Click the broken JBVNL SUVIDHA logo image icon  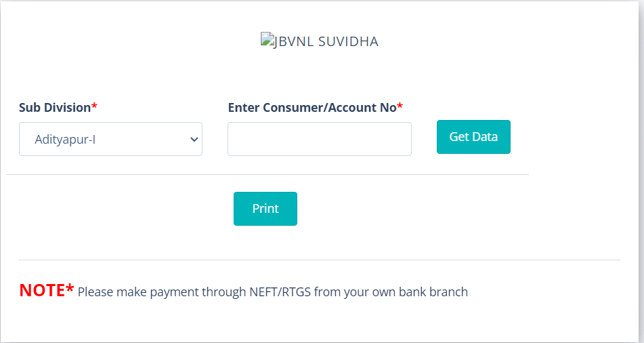click(266, 40)
